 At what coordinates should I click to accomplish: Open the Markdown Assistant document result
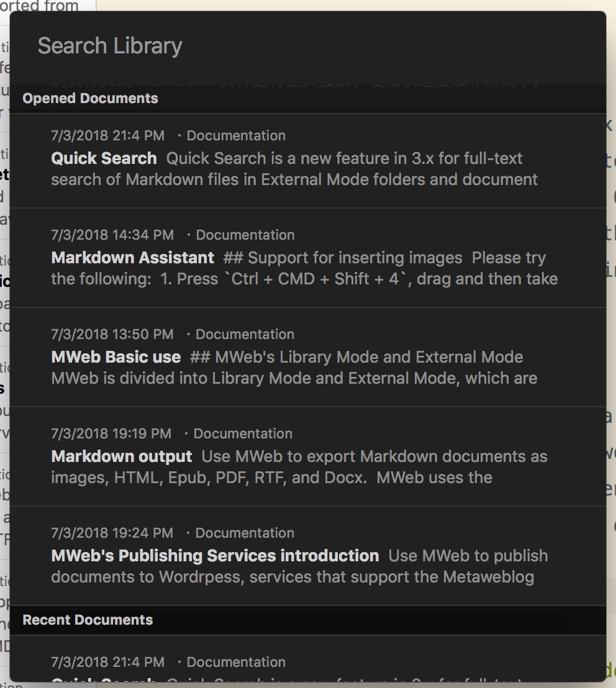(x=308, y=258)
